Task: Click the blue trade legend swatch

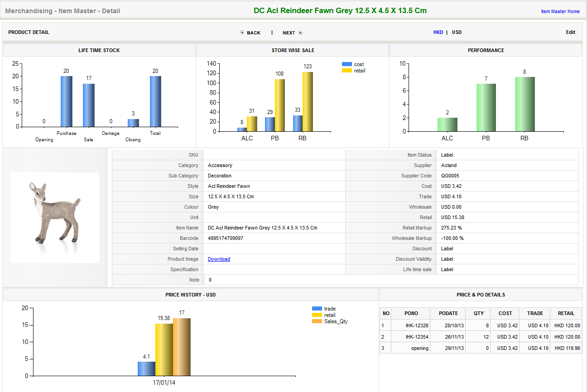Action: (x=317, y=309)
